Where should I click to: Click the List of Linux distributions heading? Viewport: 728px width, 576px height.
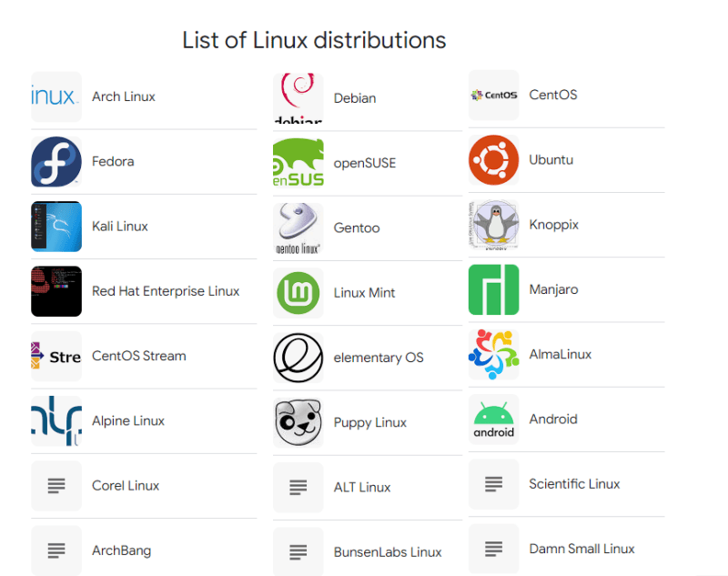(314, 40)
